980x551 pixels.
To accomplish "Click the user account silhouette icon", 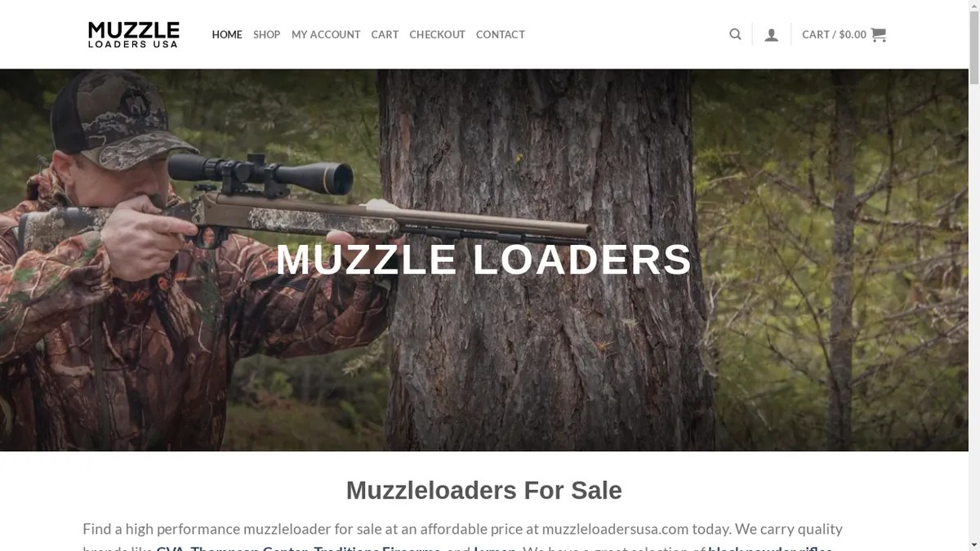I will click(771, 34).
